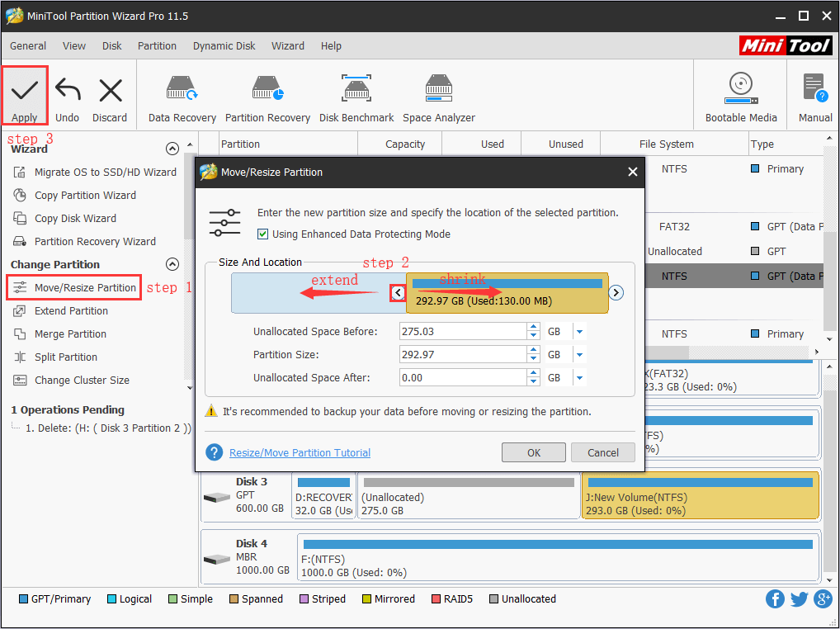Screen dimensions: 840x629
Task: Select D:RECOVERY partition on Disk 3
Action: (x=323, y=495)
